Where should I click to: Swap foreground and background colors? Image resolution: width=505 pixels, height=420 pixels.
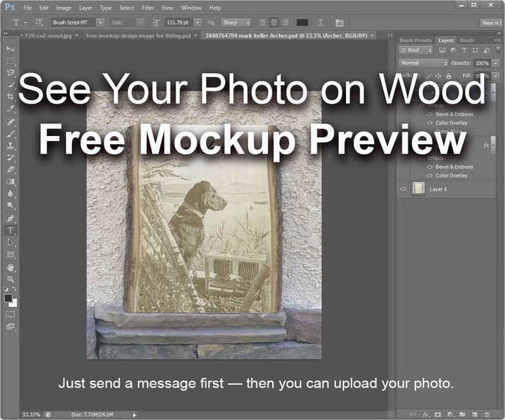[x=15, y=288]
